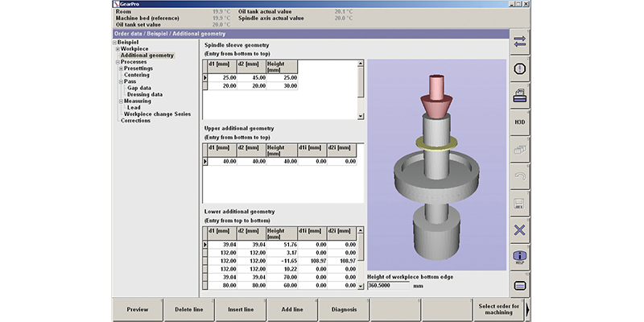
Task: Collapse the Beispiel root node
Action: [x=114, y=43]
